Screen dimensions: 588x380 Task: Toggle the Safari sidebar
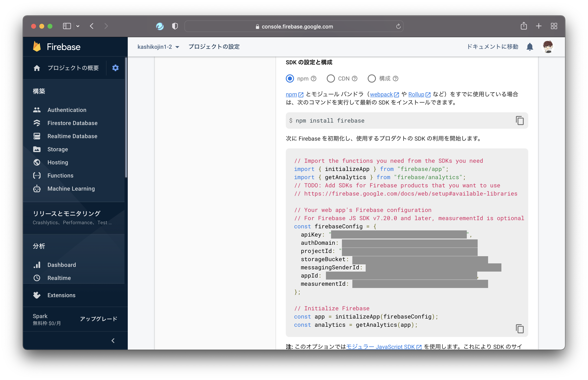tap(67, 26)
